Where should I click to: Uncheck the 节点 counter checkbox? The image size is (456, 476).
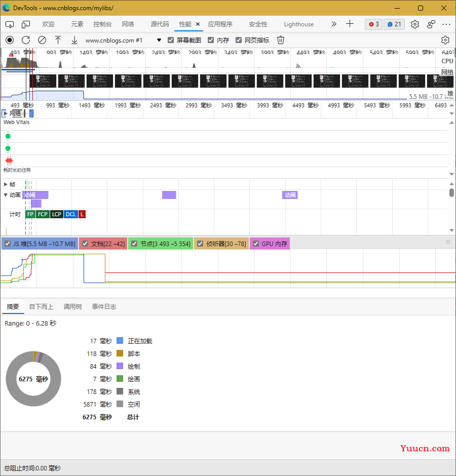click(135, 244)
